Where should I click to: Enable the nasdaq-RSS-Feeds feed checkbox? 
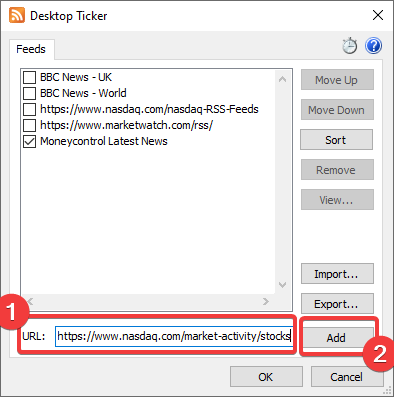29,109
